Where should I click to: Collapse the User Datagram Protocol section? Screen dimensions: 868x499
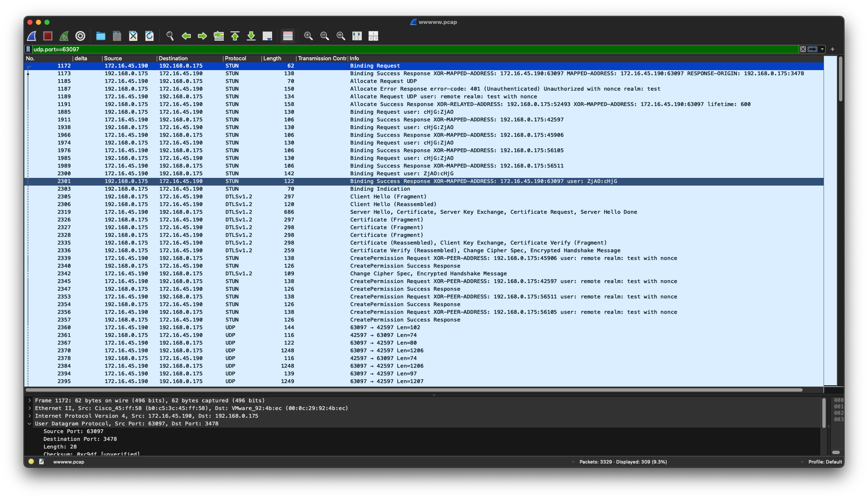[x=29, y=424]
